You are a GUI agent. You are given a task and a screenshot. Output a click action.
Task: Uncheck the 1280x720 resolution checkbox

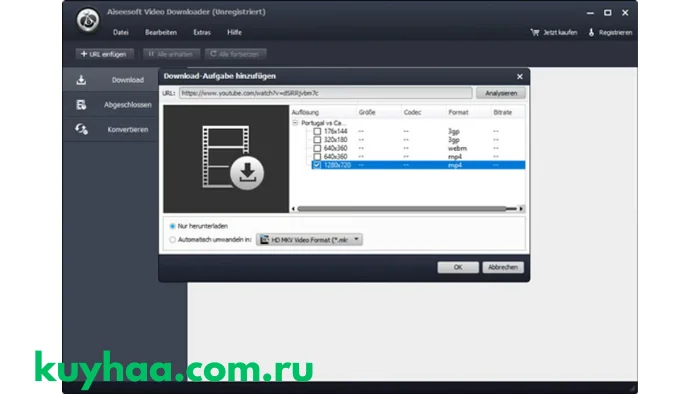[x=317, y=166]
